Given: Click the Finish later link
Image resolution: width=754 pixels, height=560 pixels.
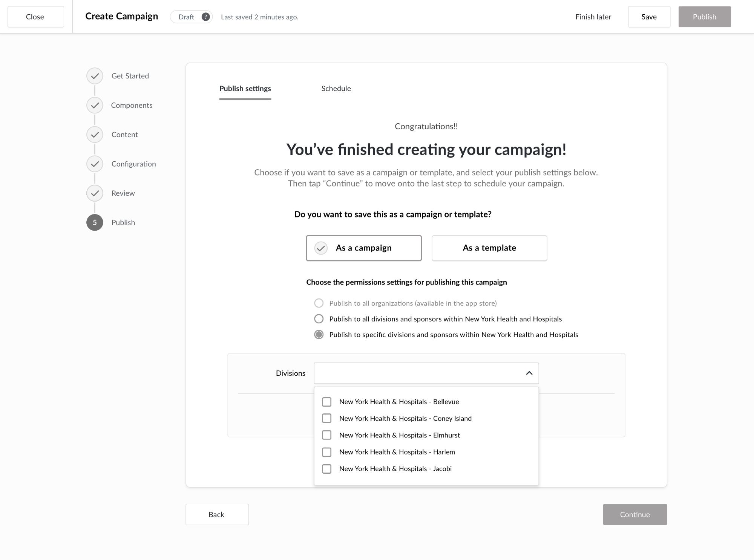Looking at the screenshot, I should pos(593,17).
